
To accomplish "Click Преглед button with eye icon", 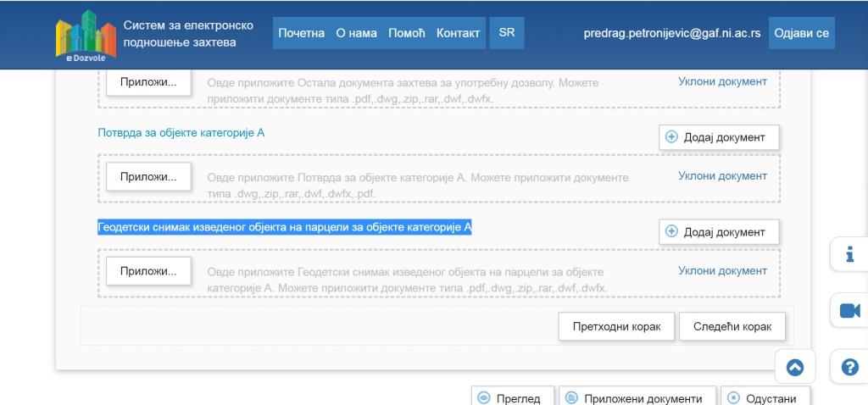I will (512, 398).
